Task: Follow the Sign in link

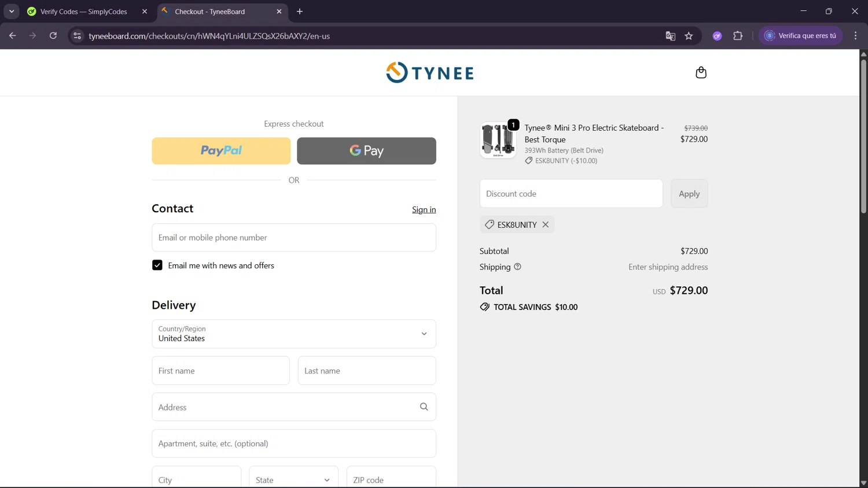Action: 424,209
